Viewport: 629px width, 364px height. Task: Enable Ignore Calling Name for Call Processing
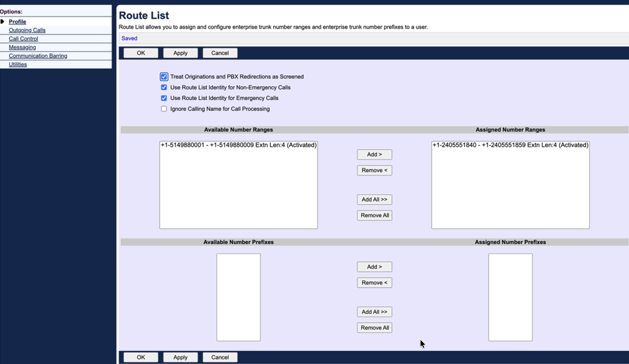(x=164, y=109)
